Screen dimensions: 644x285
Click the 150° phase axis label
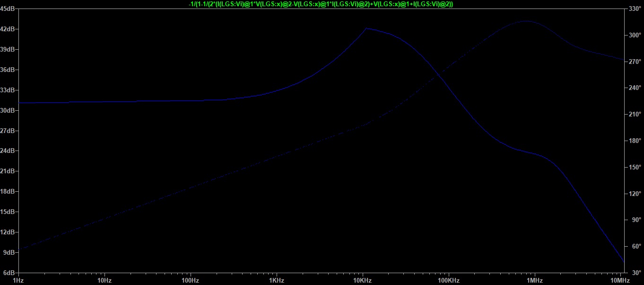tap(634, 167)
